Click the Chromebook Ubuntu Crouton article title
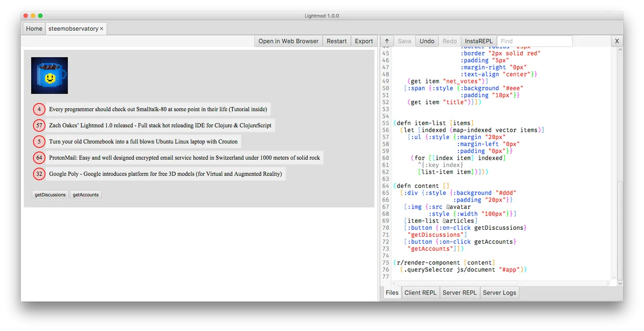 coord(143,142)
